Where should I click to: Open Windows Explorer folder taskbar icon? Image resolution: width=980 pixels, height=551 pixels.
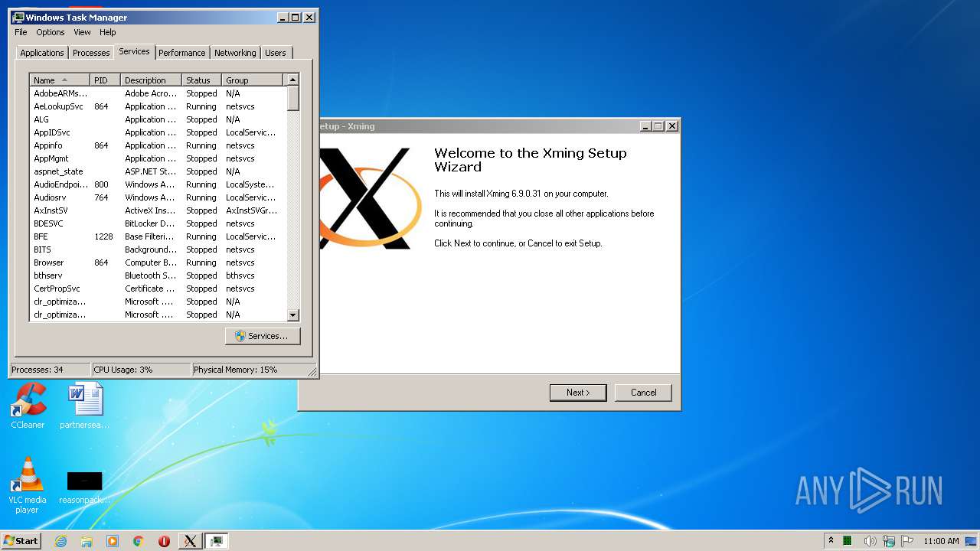(x=87, y=541)
